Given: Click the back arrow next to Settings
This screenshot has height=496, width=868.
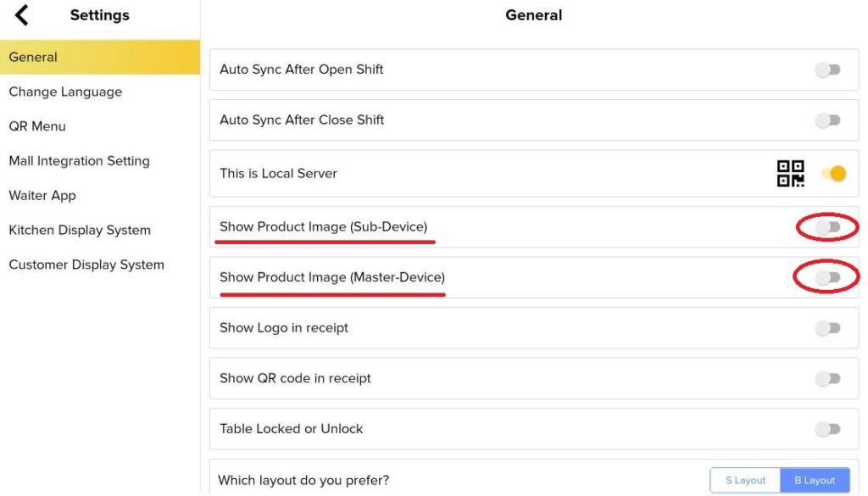Looking at the screenshot, I should pyautogui.click(x=22, y=14).
